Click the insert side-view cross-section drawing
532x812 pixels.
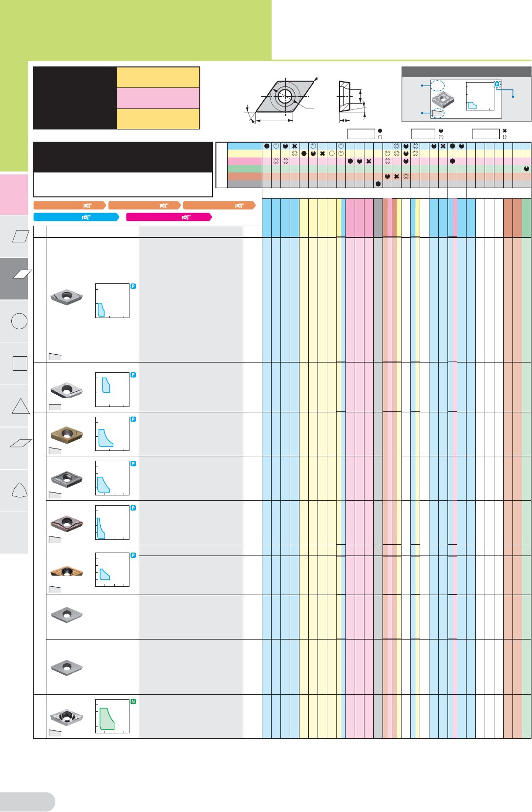coord(352,101)
